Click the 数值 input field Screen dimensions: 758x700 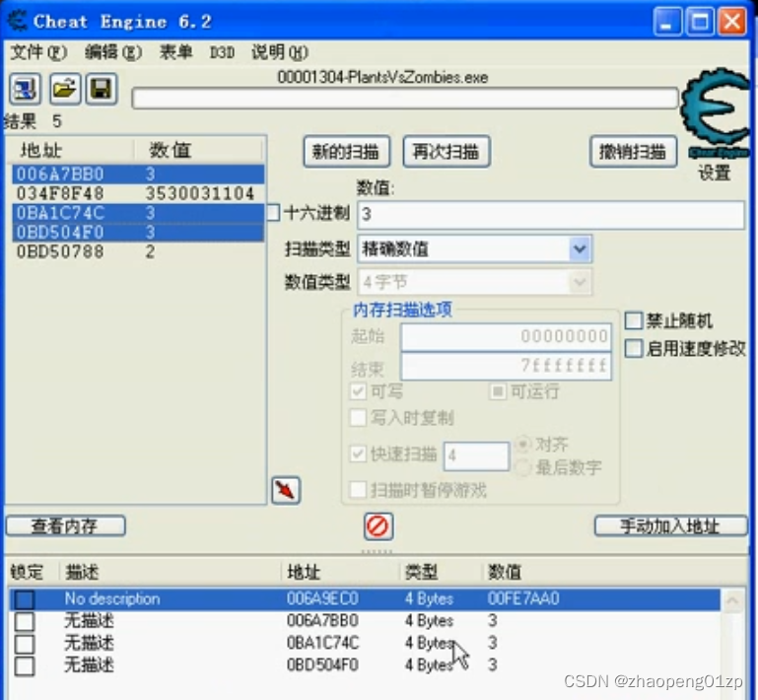click(551, 215)
